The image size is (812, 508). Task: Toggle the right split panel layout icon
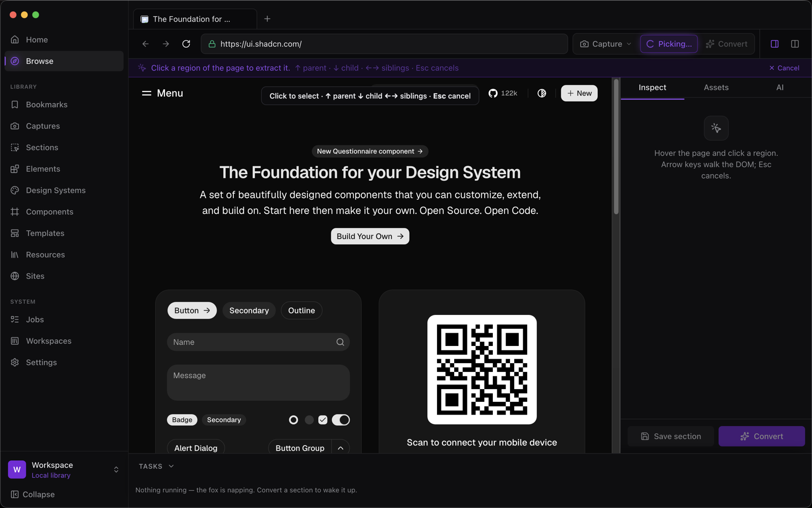coord(795,44)
